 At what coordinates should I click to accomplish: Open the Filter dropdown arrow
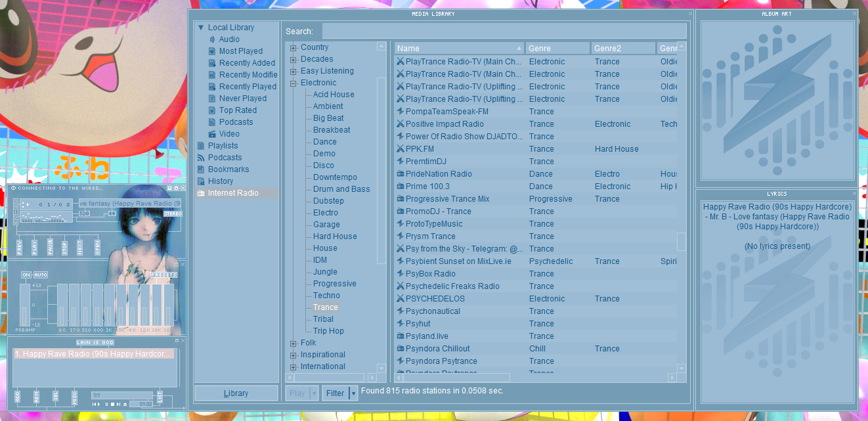point(353,393)
